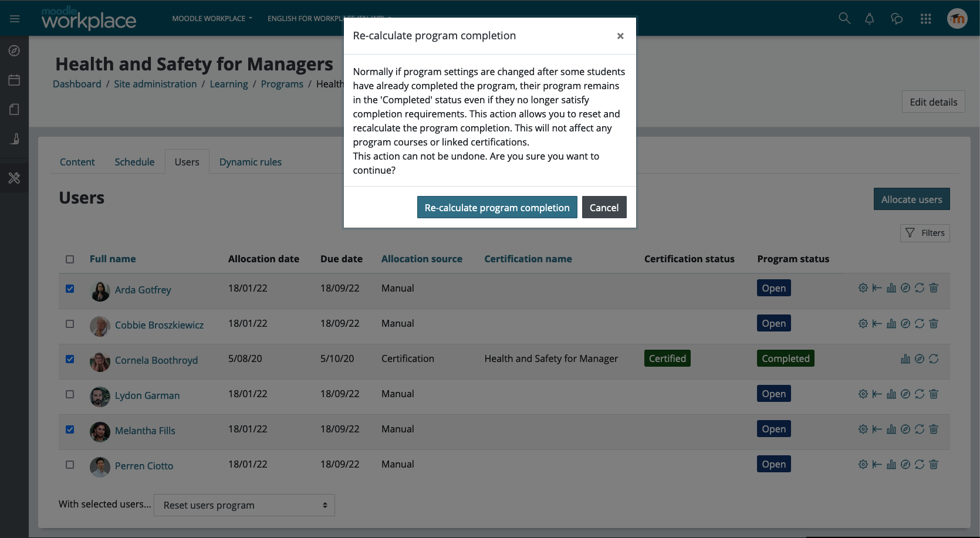Close the dialog with the X button
This screenshot has width=980, height=538.
click(x=620, y=36)
